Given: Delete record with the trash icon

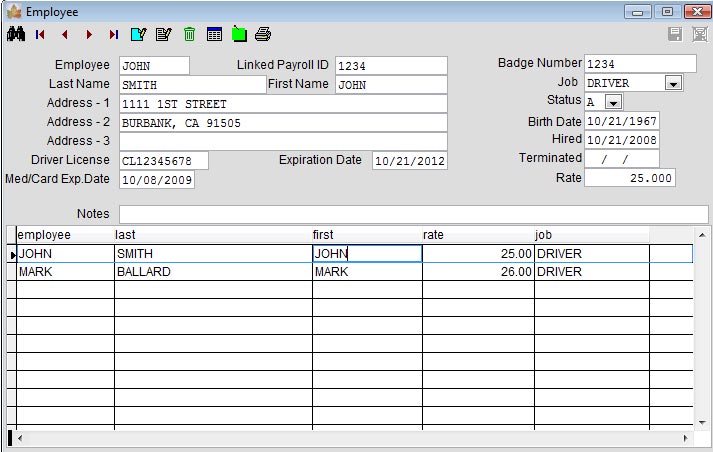Looking at the screenshot, I should tap(189, 35).
